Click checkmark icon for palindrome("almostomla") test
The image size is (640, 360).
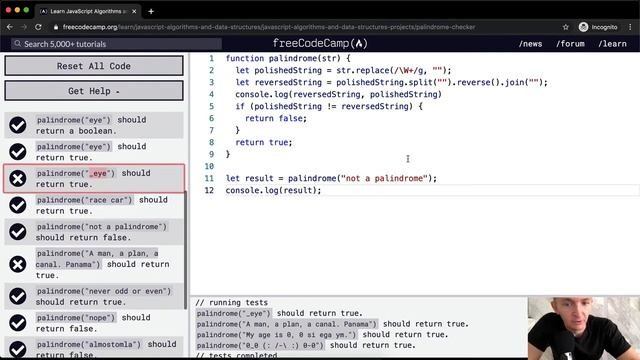click(18, 349)
